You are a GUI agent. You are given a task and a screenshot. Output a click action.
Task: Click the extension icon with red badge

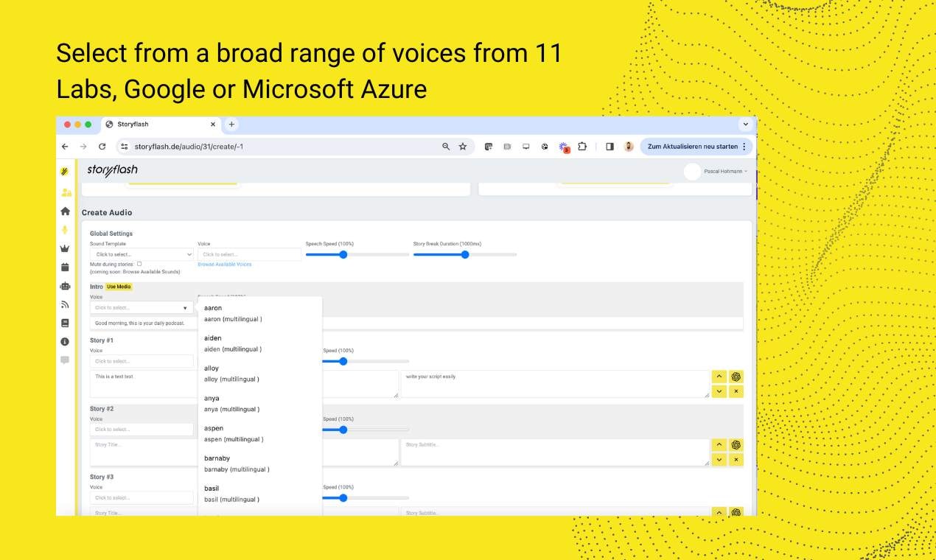(564, 147)
